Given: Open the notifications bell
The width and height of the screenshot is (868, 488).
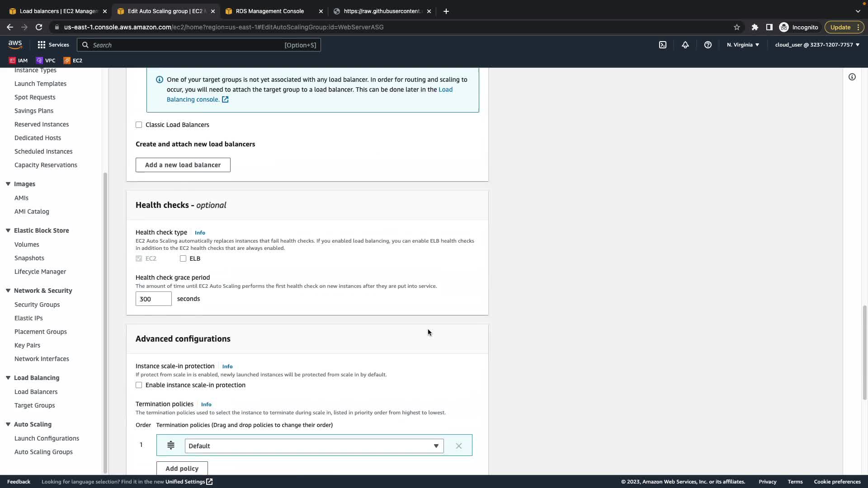Looking at the screenshot, I should coord(685,45).
